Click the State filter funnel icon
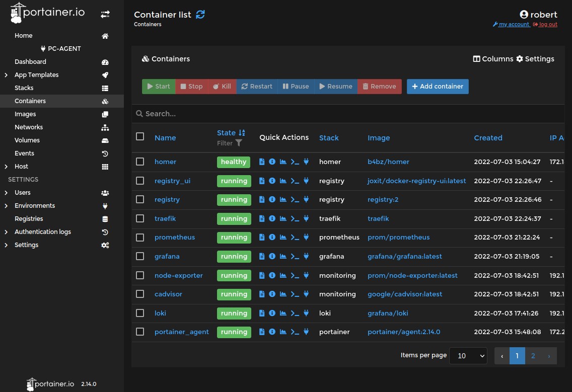This screenshot has height=392, width=572. [x=239, y=143]
